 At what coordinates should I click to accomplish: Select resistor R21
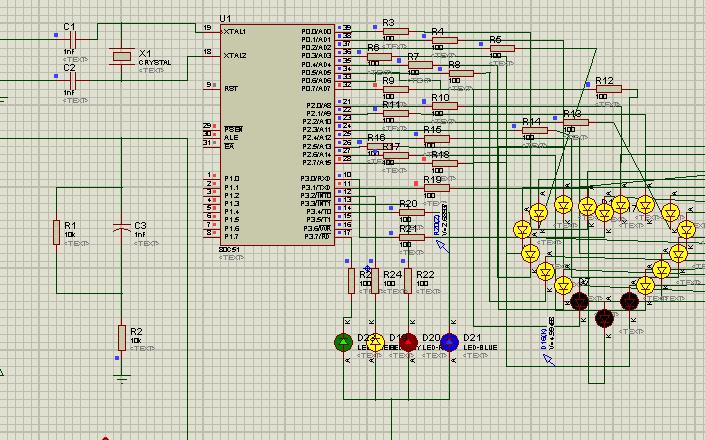(x=412, y=237)
